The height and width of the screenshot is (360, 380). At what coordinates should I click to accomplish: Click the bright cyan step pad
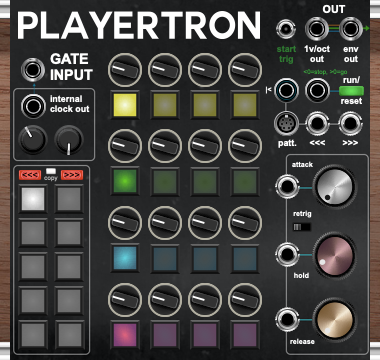[125, 258]
